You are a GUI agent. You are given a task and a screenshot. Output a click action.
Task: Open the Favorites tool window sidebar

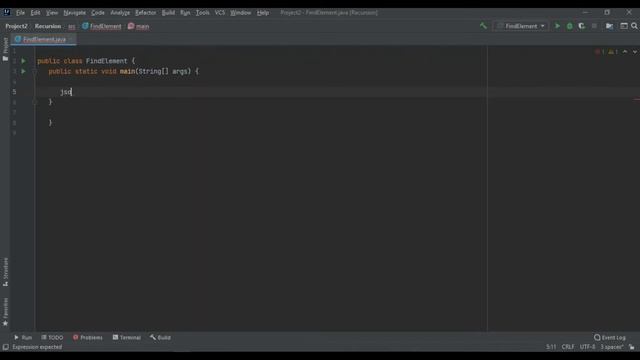(x=5, y=312)
